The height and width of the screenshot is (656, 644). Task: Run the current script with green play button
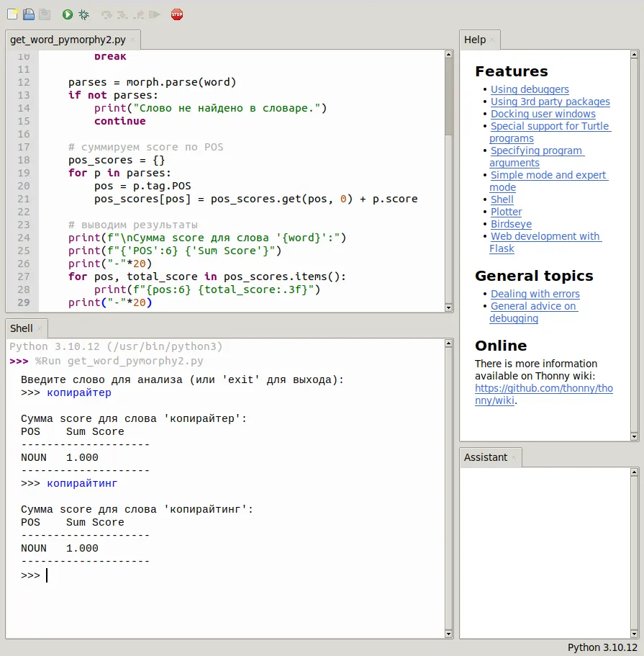(68, 14)
